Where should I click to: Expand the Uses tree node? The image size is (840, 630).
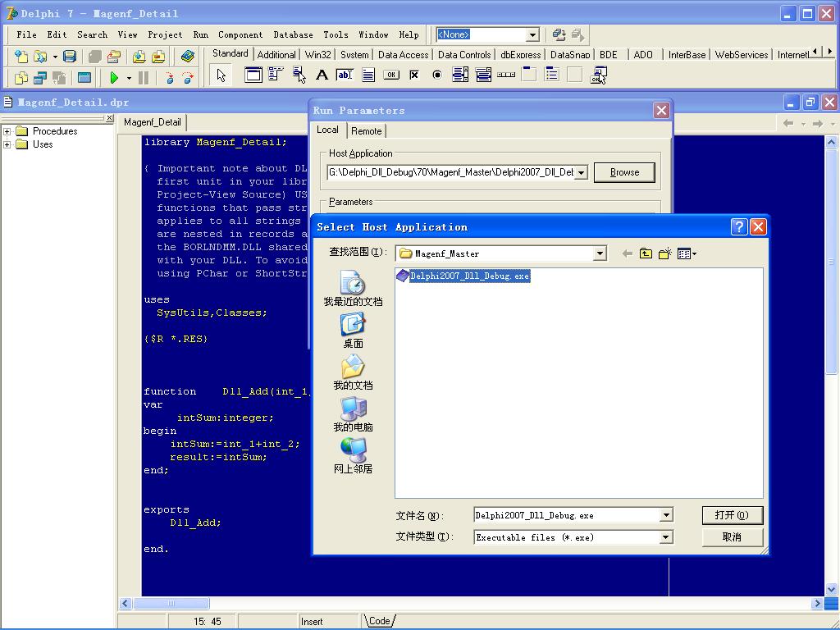(7, 144)
